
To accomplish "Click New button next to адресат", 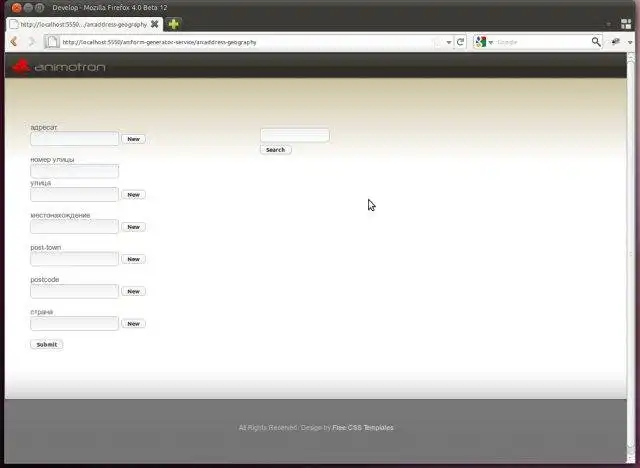I will (x=133, y=139).
